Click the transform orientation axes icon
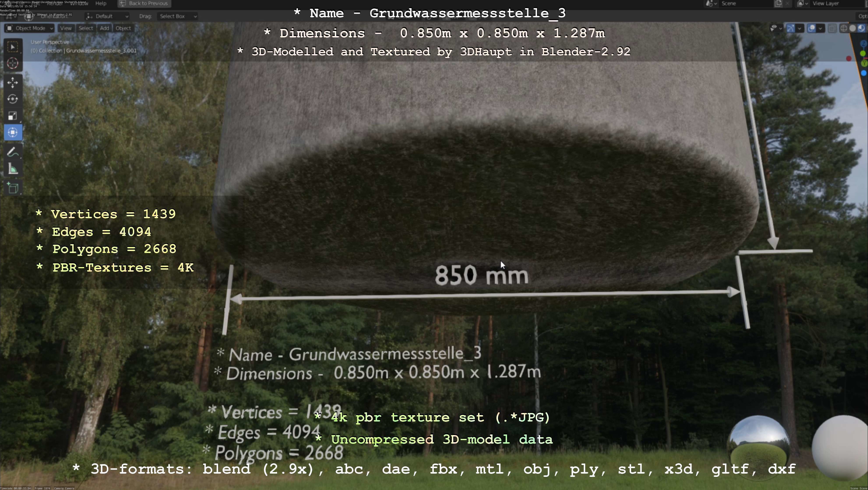Image resolution: width=868 pixels, height=490 pixels. [89, 16]
